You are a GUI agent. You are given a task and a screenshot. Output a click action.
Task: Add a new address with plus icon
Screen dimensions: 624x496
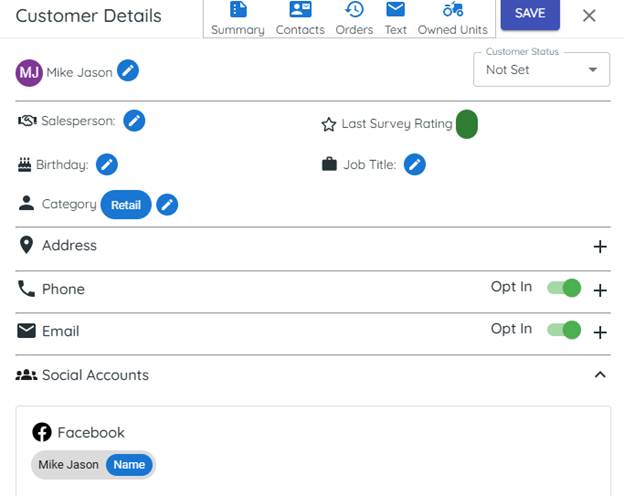tap(600, 246)
